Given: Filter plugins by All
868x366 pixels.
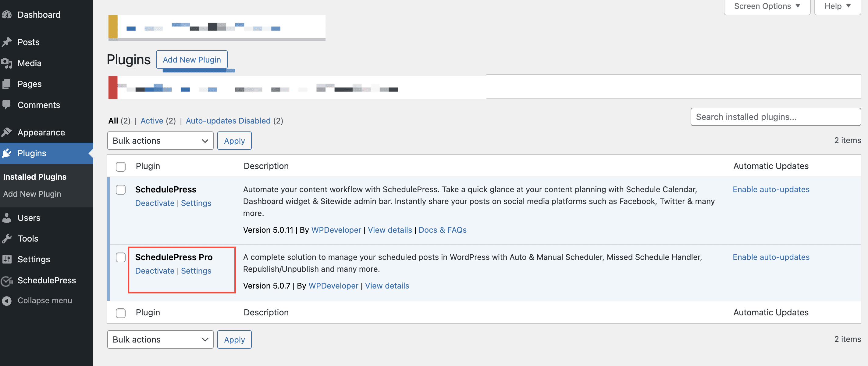Looking at the screenshot, I should 113,121.
